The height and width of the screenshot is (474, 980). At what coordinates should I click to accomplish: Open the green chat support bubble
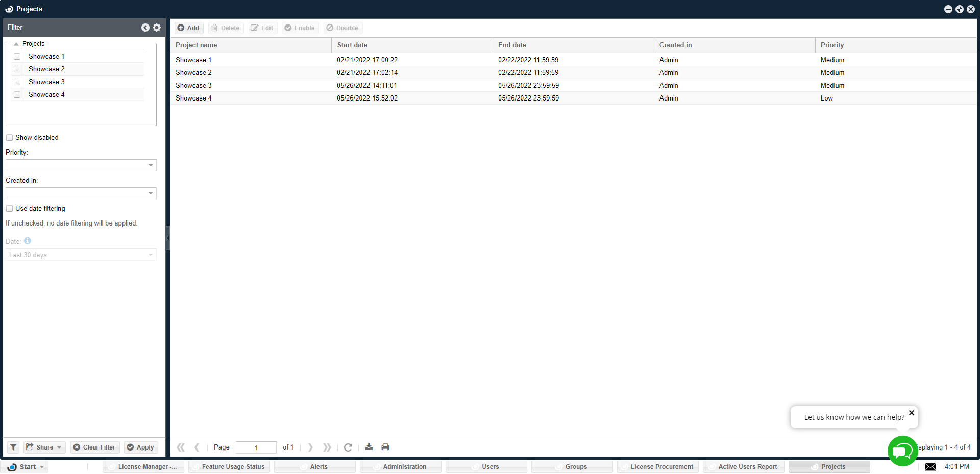coord(902,451)
